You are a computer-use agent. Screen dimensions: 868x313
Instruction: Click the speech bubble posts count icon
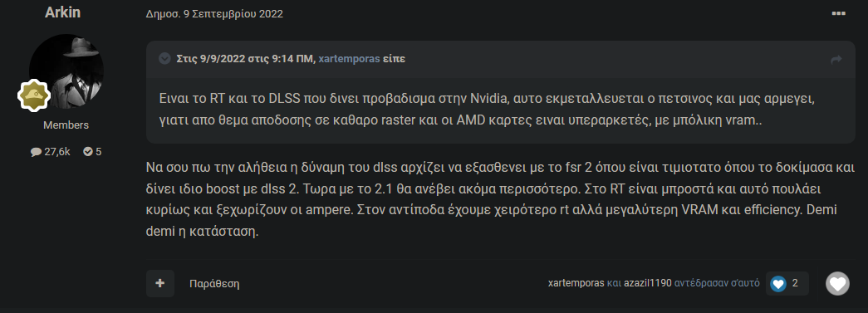[x=36, y=152]
